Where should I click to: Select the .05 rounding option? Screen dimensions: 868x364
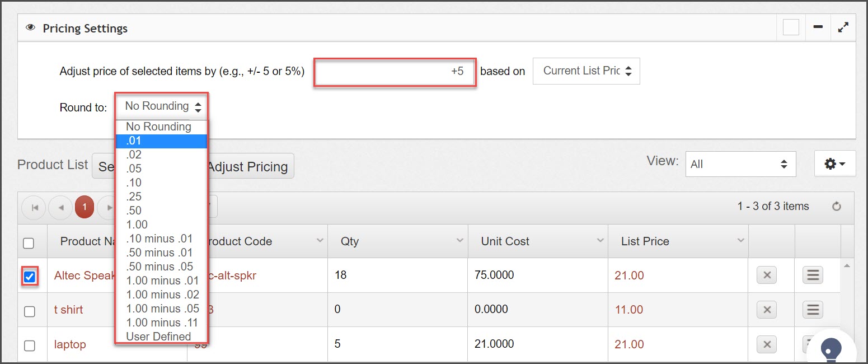161,169
